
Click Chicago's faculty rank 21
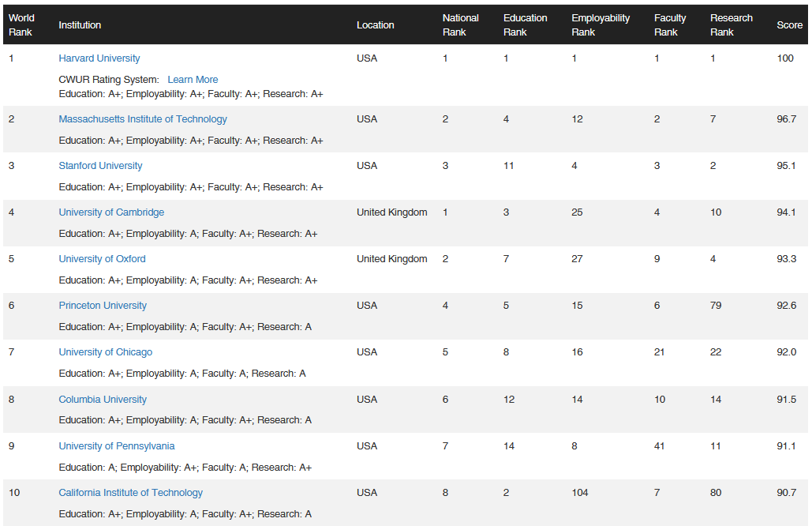tap(659, 352)
